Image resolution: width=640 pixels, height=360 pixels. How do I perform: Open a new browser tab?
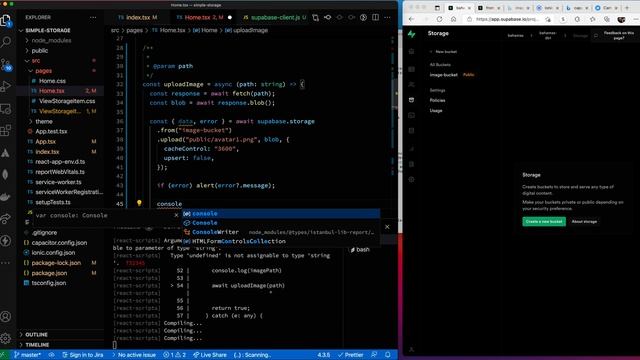pyautogui.click(x=627, y=8)
